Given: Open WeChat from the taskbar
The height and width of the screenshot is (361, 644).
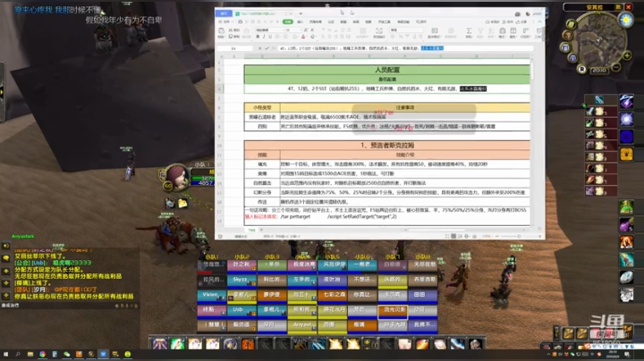Looking at the screenshot, I should (x=66, y=354).
